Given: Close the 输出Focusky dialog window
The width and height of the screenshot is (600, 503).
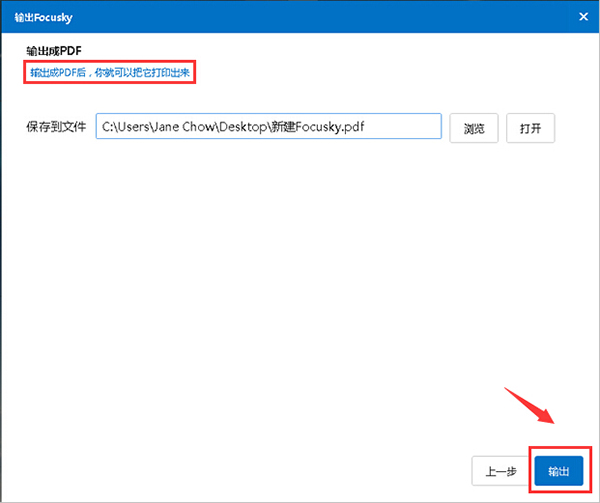Looking at the screenshot, I should [x=583, y=16].
